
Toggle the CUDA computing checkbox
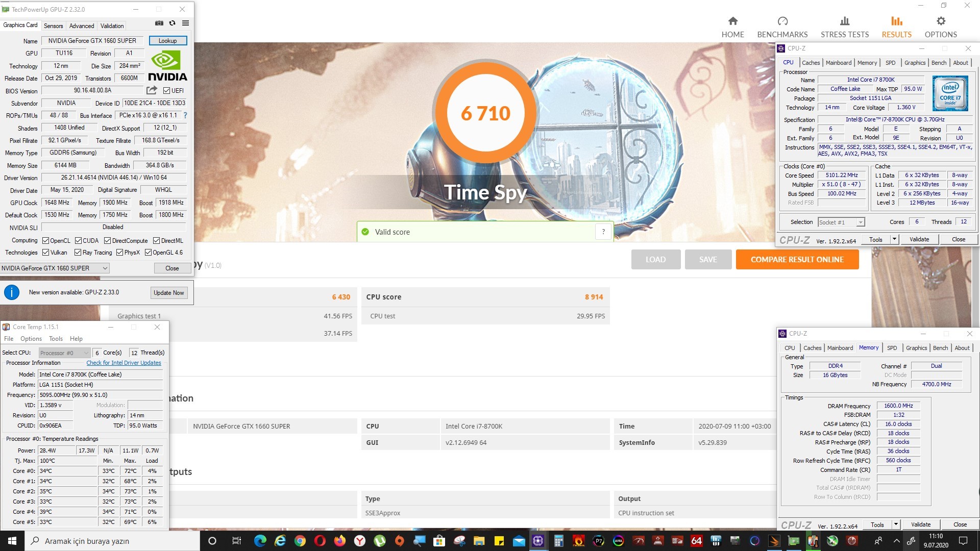79,241
